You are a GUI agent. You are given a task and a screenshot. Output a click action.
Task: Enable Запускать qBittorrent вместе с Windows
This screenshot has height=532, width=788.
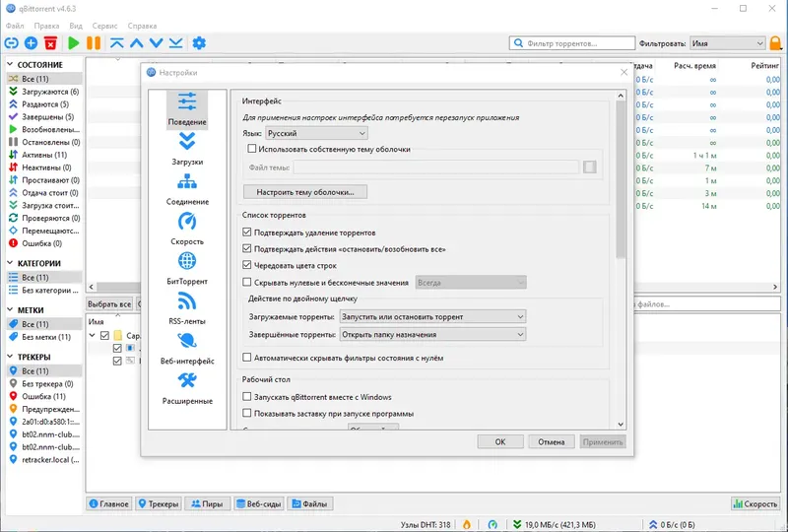pyautogui.click(x=247, y=397)
